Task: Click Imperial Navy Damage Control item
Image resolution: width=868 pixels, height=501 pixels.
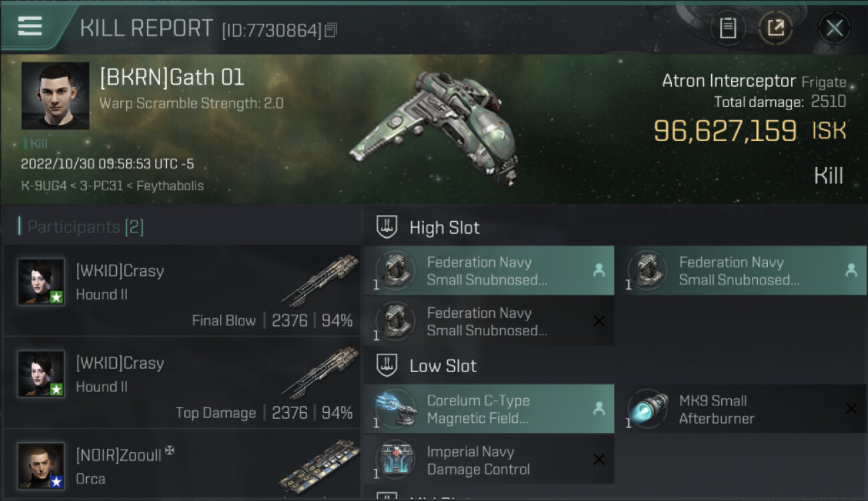Action: click(x=489, y=460)
